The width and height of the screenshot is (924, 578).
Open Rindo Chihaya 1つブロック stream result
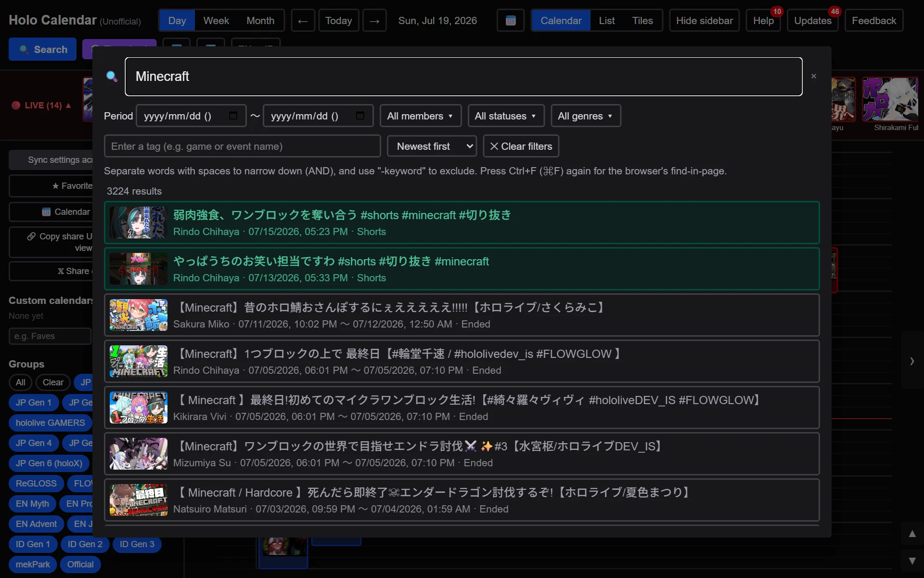pos(462,361)
